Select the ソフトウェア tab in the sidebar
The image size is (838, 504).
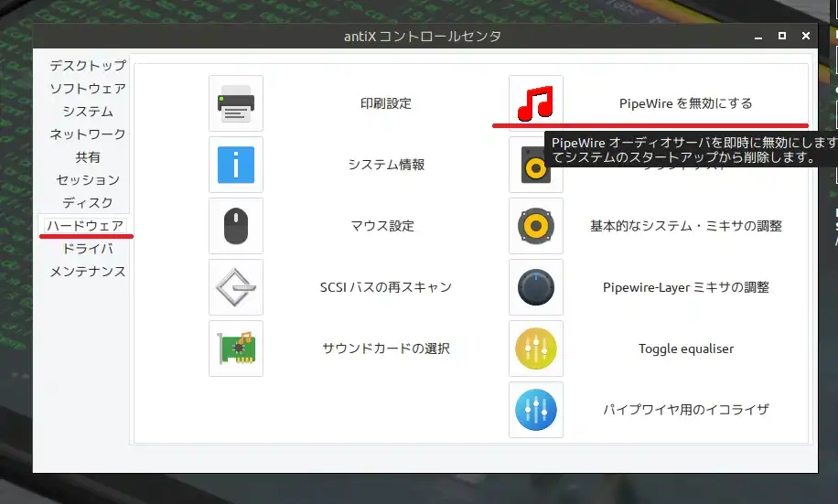click(88, 89)
